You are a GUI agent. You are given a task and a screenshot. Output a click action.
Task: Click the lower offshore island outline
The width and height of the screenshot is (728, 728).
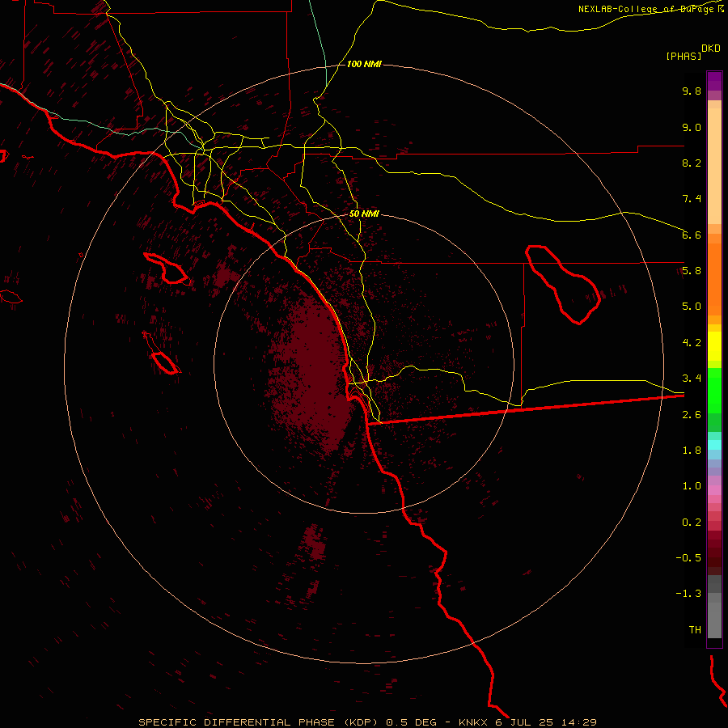(x=162, y=353)
